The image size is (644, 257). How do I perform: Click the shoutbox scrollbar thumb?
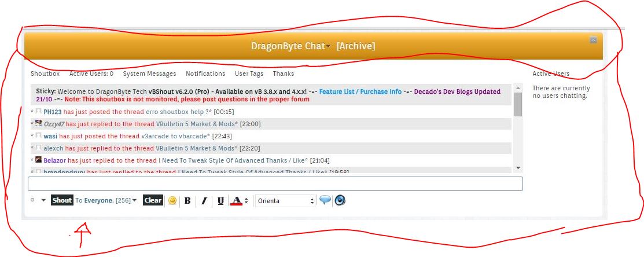point(518,104)
